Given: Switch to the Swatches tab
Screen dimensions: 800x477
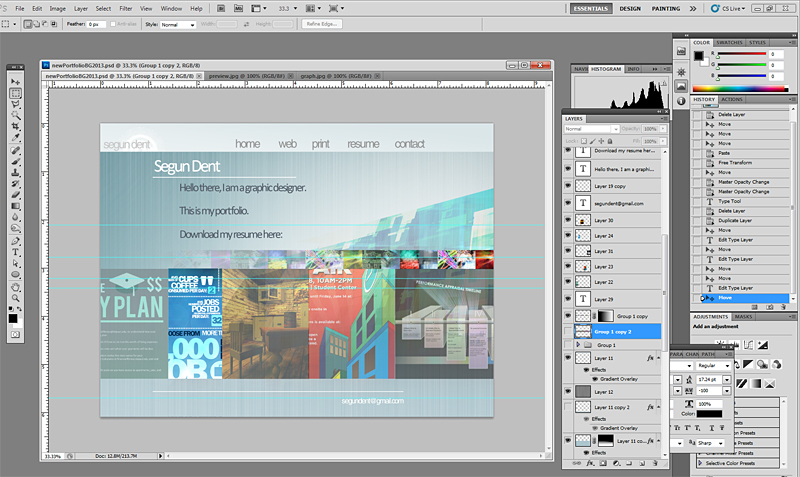Looking at the screenshot, I should coord(729,43).
